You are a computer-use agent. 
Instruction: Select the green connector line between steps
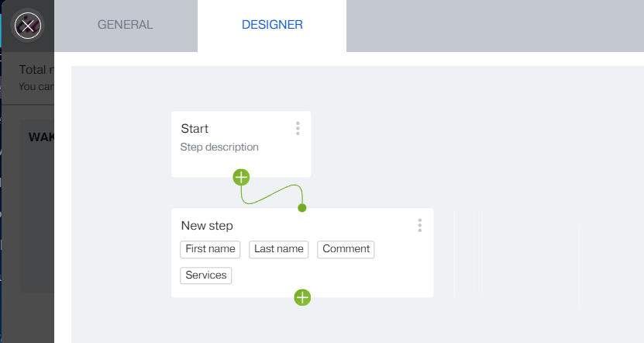point(273,194)
